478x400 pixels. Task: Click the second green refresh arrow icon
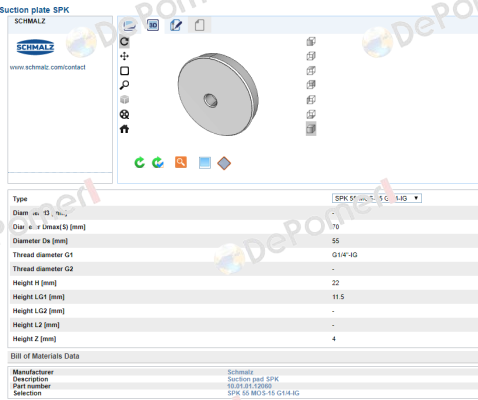click(158, 162)
